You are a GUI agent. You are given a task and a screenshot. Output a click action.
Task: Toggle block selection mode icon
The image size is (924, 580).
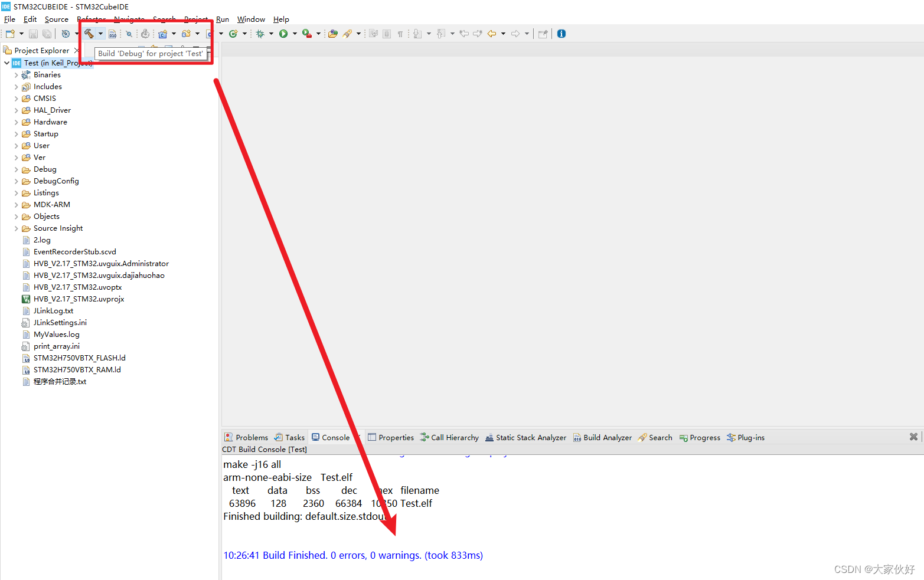(x=387, y=34)
